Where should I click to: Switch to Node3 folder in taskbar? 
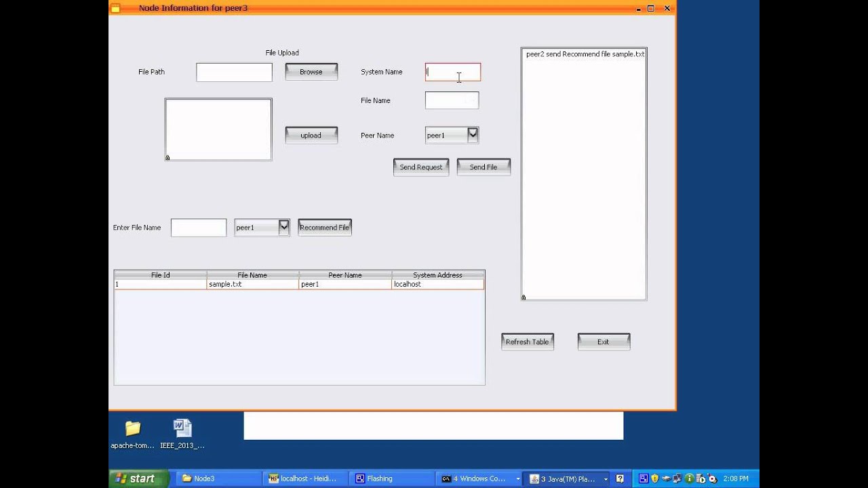tap(218, 479)
